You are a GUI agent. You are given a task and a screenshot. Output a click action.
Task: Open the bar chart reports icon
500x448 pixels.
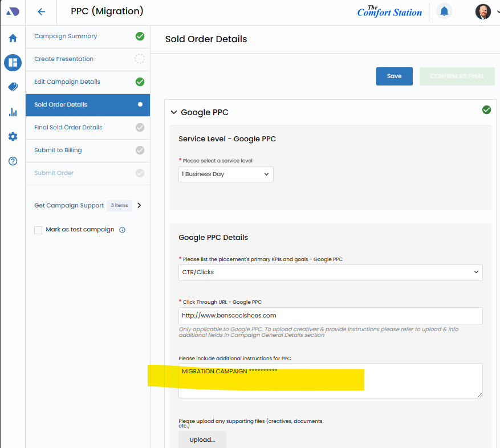(13, 112)
